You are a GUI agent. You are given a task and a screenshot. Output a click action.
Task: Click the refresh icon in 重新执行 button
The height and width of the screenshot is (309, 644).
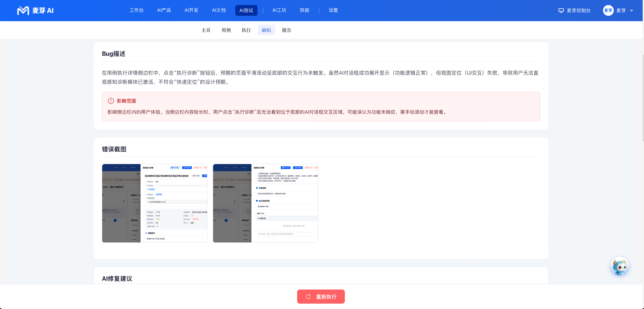(x=308, y=297)
